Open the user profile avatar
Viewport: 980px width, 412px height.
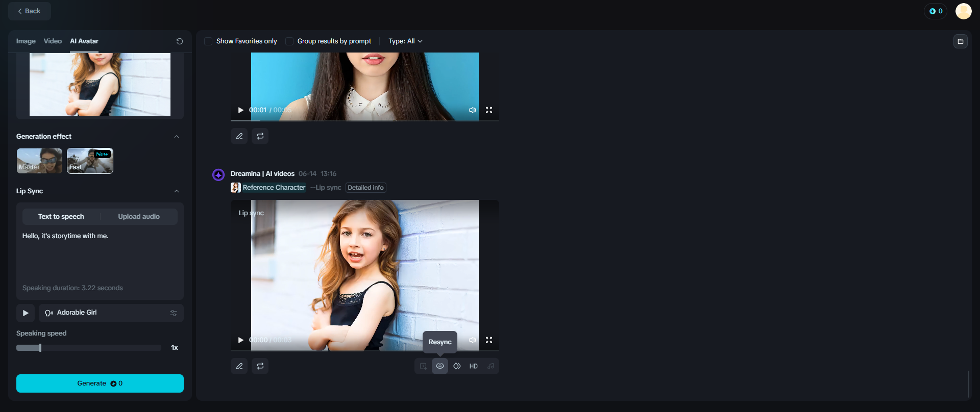tap(964, 11)
